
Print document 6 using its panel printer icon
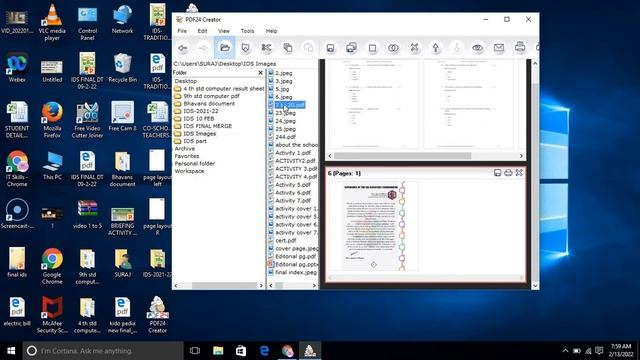(x=508, y=173)
